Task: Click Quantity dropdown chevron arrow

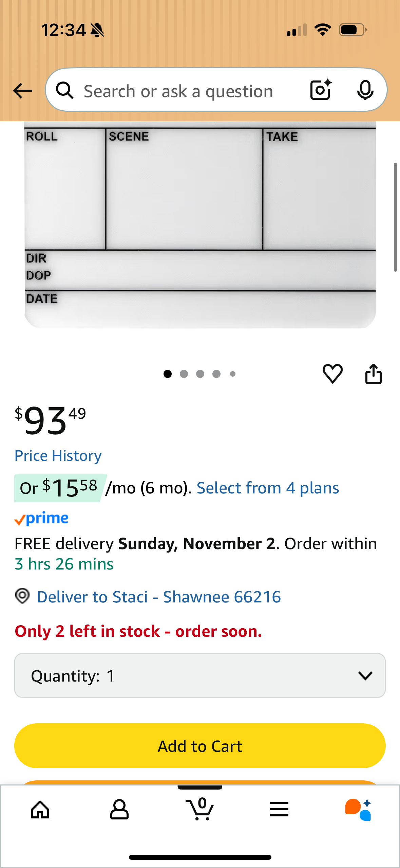Action: coord(365,675)
